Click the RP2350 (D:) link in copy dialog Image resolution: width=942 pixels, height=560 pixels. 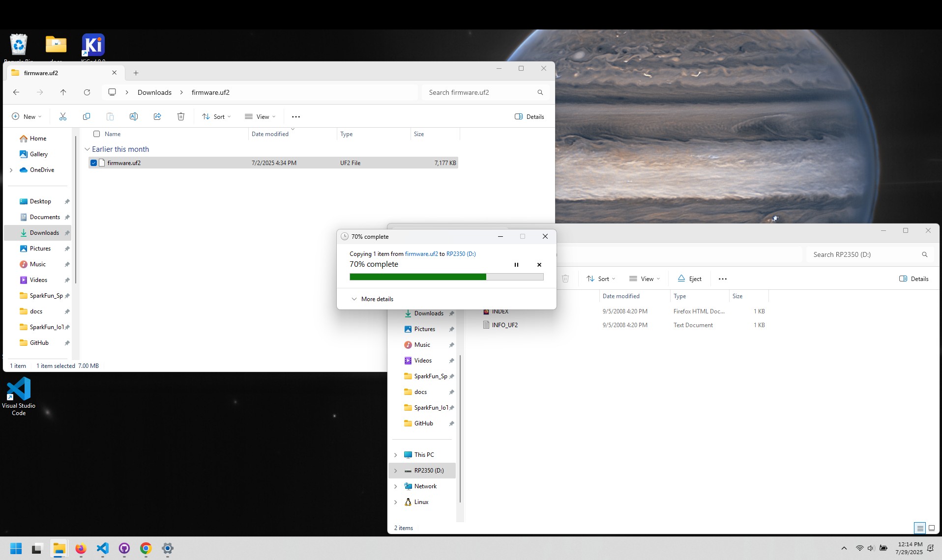461,254
